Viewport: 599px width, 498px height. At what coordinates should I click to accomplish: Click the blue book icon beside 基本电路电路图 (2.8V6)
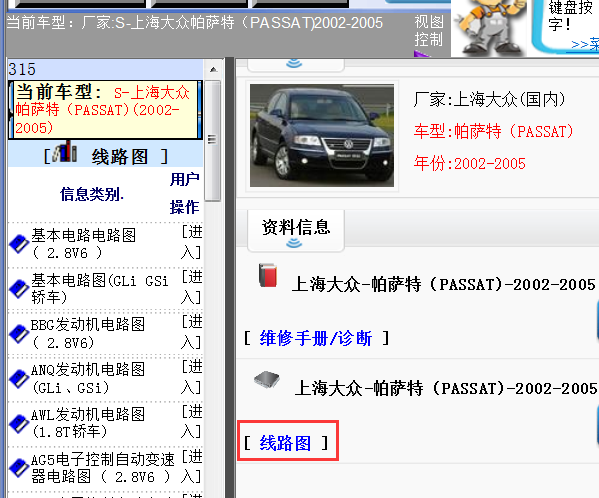(x=19, y=244)
